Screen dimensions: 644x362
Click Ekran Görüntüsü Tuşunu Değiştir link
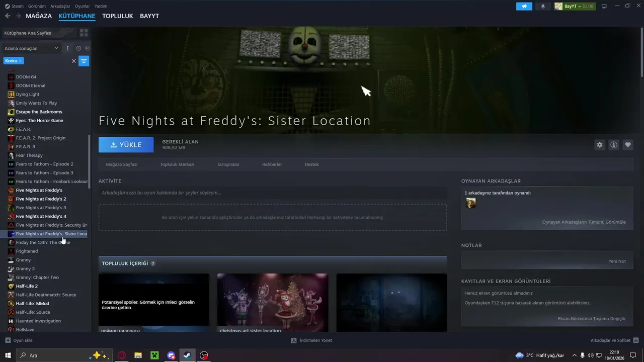pyautogui.click(x=592, y=319)
